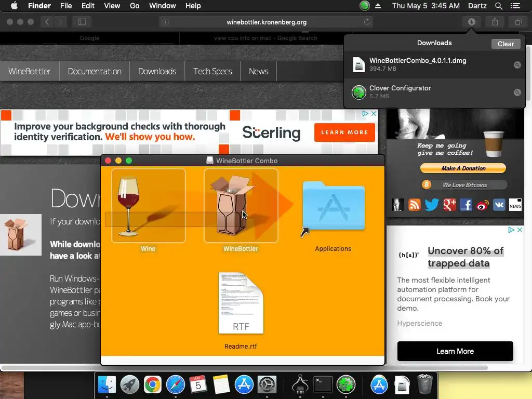Click We Love Bitcoins button
The width and height of the screenshot is (532, 399).
tap(464, 185)
